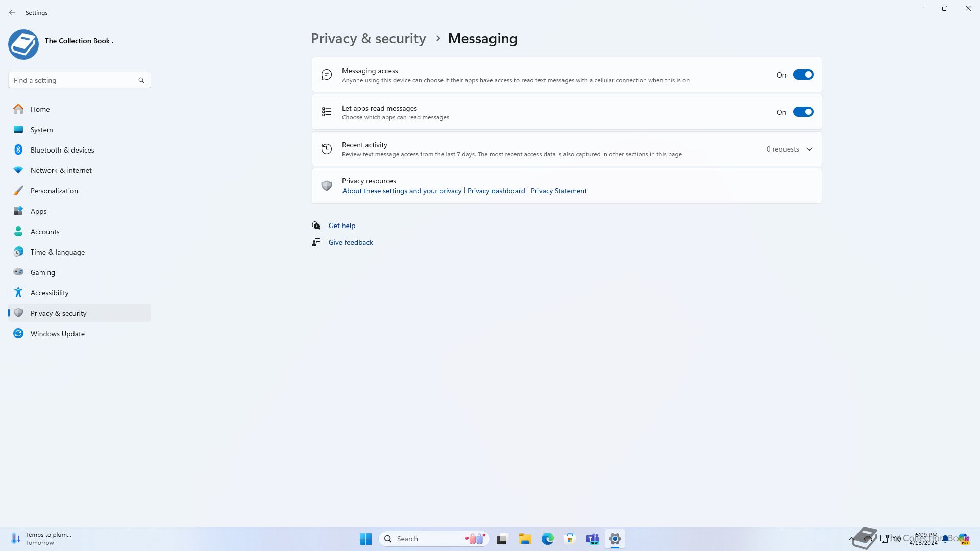Turn off the Messaging access toggle
Image resolution: width=980 pixels, height=551 pixels.
(x=803, y=75)
